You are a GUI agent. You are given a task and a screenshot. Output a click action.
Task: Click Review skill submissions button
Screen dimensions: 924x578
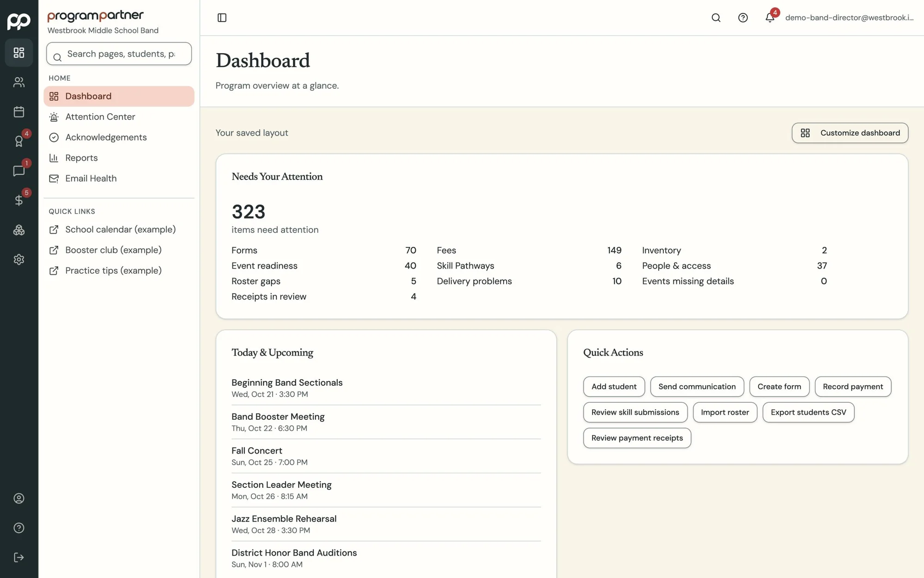(635, 412)
